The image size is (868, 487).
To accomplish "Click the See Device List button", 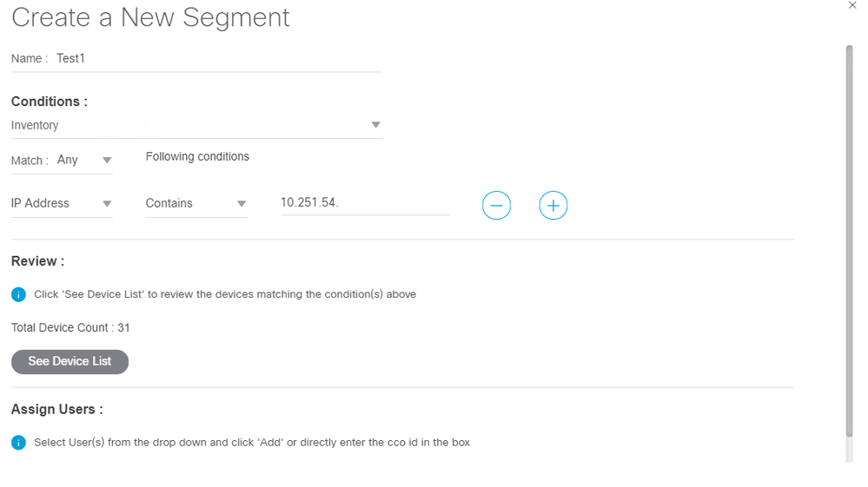I will click(x=70, y=361).
